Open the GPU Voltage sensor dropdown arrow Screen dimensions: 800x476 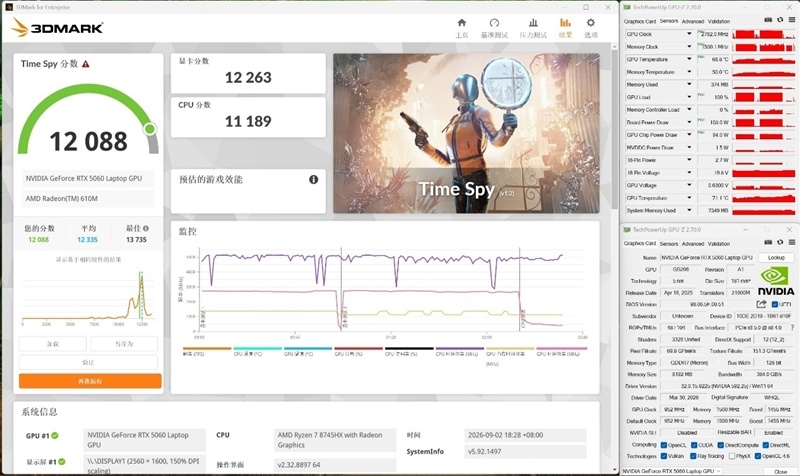(689, 185)
